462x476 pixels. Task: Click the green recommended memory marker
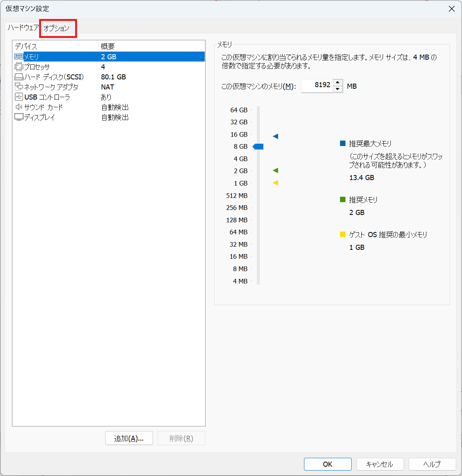coord(275,170)
